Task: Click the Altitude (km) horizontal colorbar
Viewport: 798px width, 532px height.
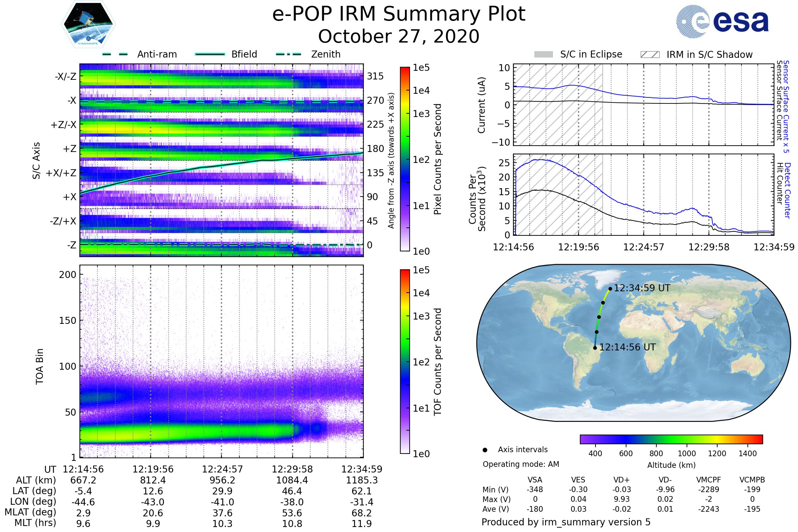Action: pos(671,439)
